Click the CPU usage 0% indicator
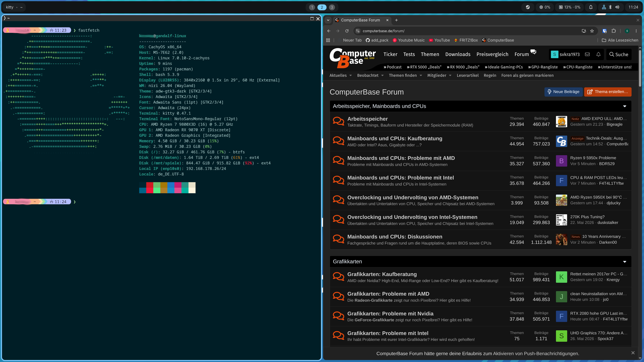 click(x=545, y=7)
